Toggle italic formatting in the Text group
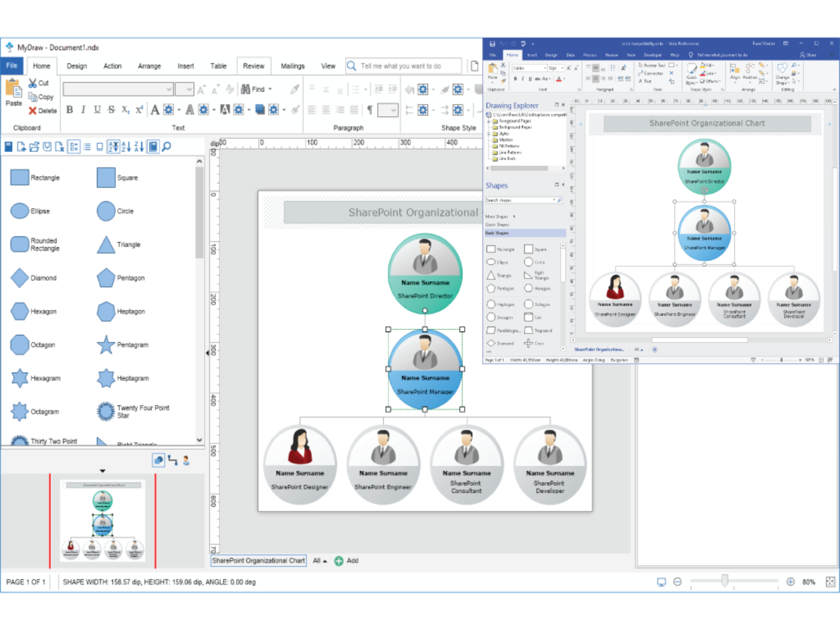840x630 pixels. 83,110
